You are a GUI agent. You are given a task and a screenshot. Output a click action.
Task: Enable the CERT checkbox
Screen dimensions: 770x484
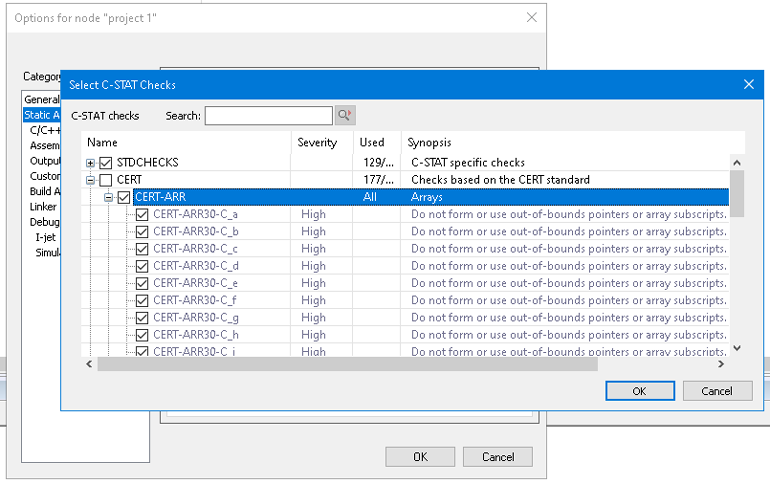[x=106, y=180]
